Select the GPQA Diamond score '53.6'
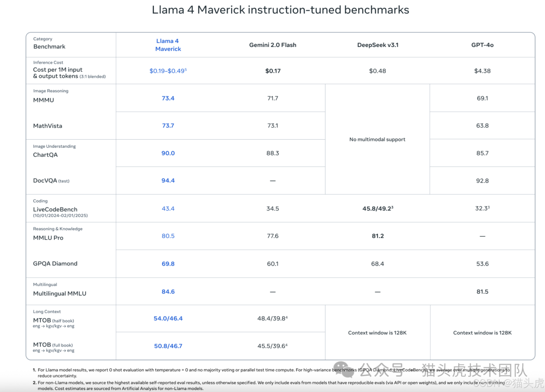The width and height of the screenshot is (545, 392). tap(482, 264)
